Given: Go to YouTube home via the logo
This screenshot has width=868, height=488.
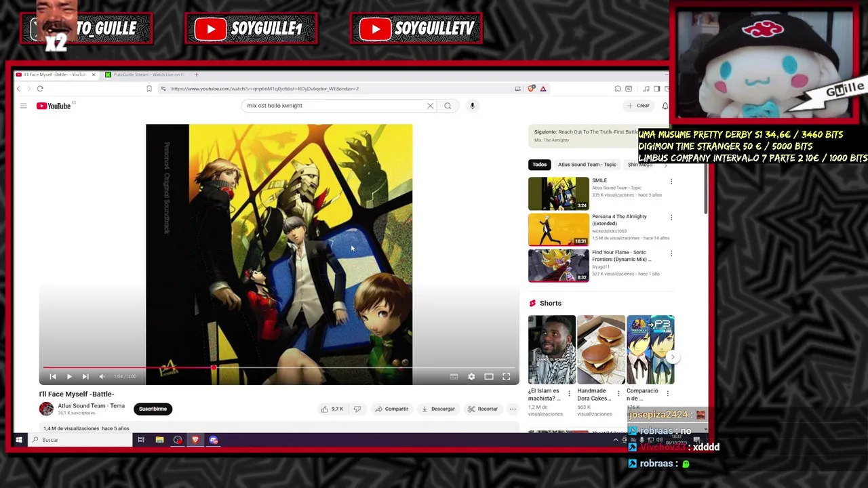Looking at the screenshot, I should click(x=54, y=106).
